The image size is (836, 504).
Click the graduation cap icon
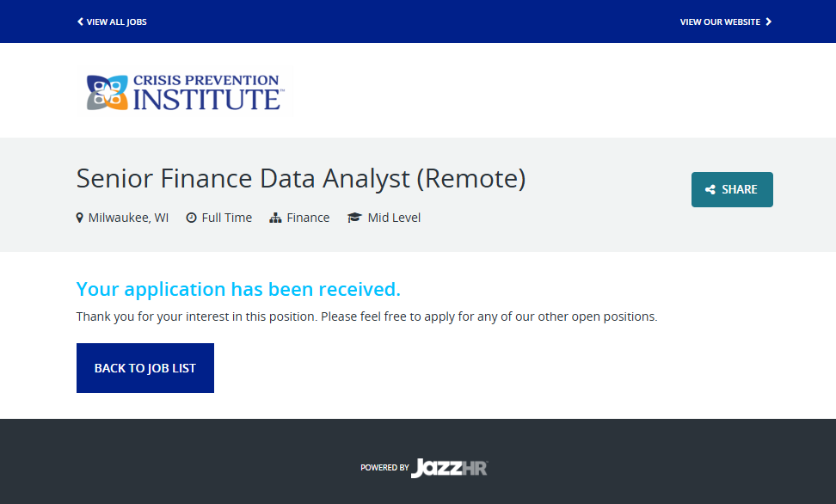click(354, 218)
